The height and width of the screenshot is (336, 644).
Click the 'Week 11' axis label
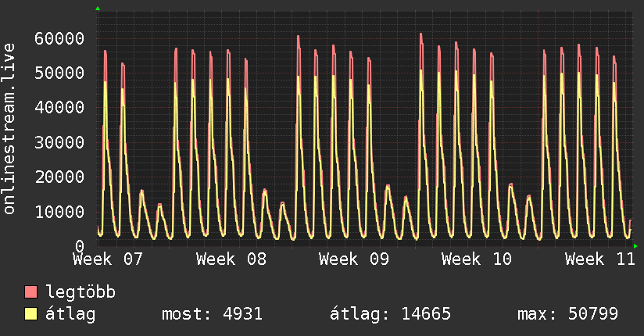tap(599, 259)
